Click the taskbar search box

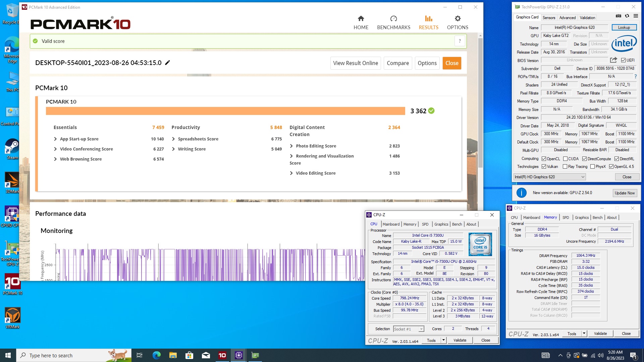[x=74, y=355]
